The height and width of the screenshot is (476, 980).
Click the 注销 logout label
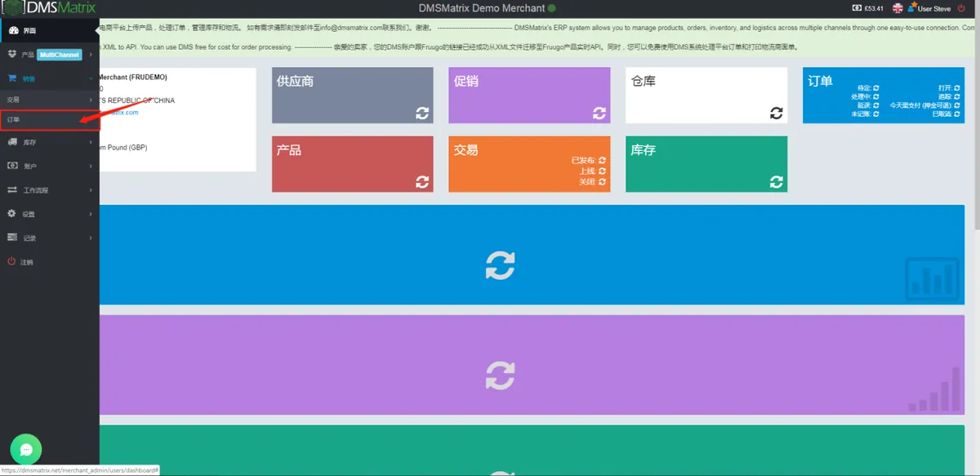click(27, 262)
